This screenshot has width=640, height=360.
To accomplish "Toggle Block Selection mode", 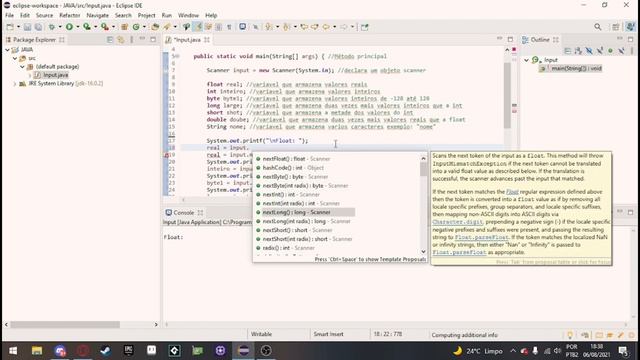I will [219, 27].
